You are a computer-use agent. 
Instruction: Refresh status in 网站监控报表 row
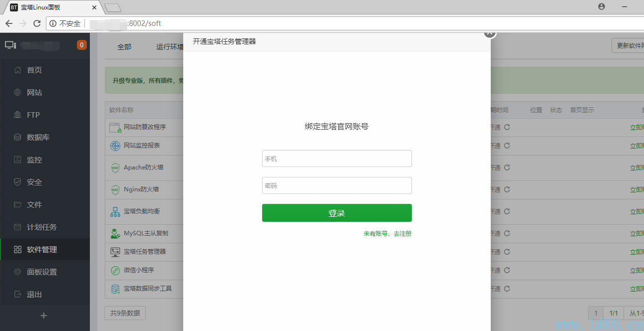pyautogui.click(x=507, y=146)
